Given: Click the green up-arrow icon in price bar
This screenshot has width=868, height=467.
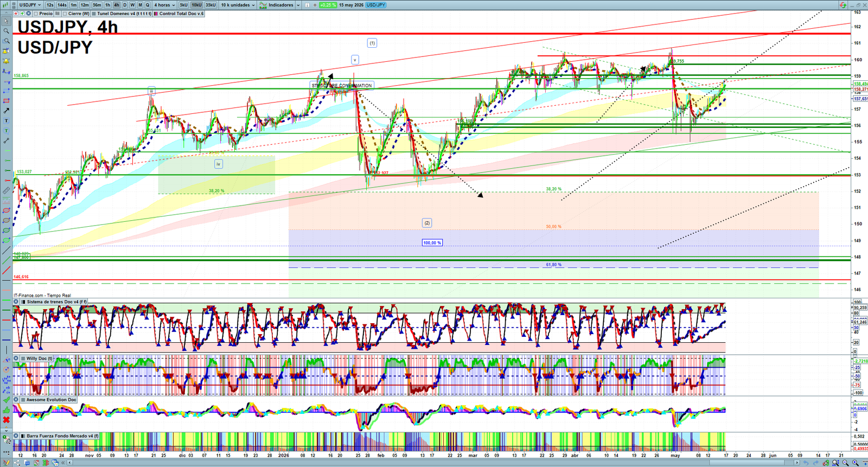Looking at the screenshot, I should (x=22, y=14).
